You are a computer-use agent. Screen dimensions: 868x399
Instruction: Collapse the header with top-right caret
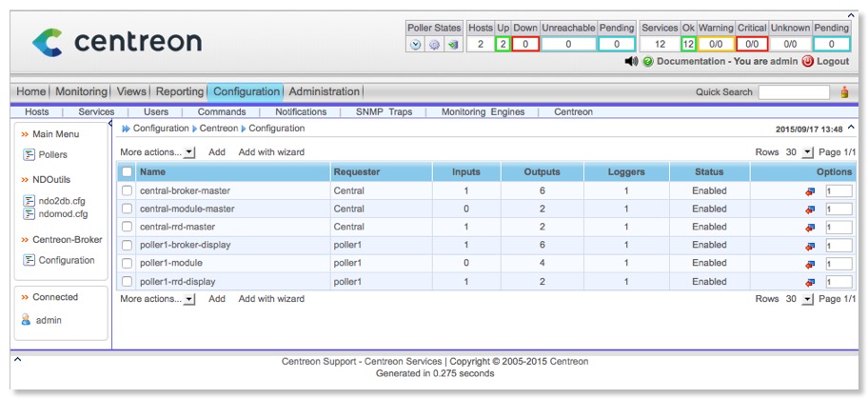(x=851, y=15)
